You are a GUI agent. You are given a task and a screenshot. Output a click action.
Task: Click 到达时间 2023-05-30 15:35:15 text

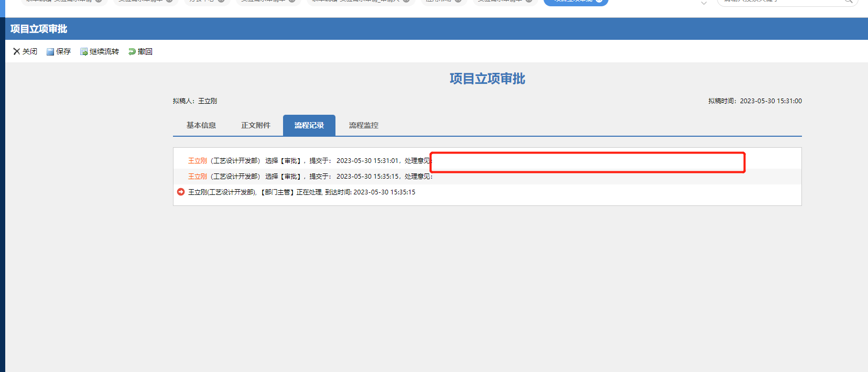tap(370, 192)
